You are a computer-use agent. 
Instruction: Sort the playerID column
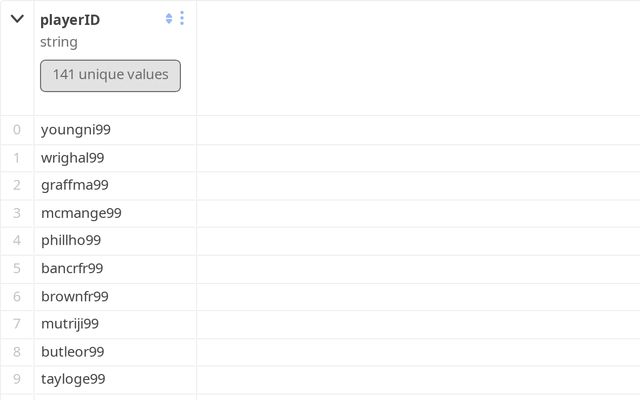click(169, 18)
